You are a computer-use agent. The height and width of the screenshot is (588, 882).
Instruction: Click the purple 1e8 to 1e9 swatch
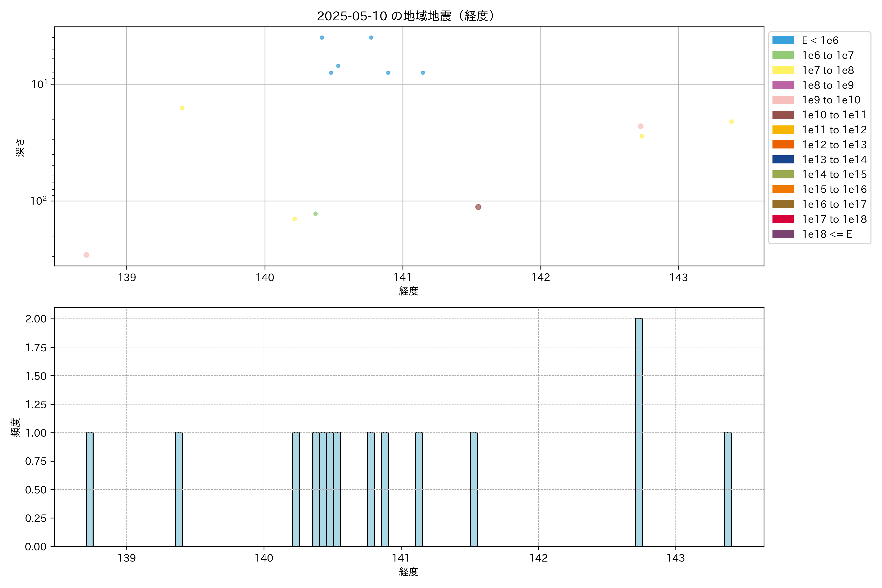[x=783, y=85]
